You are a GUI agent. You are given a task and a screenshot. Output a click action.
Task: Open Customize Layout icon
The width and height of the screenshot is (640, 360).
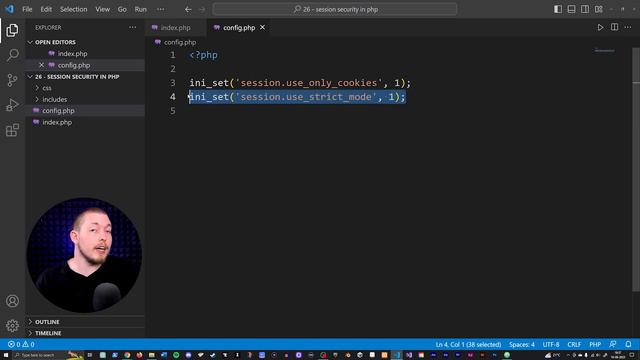point(599,9)
